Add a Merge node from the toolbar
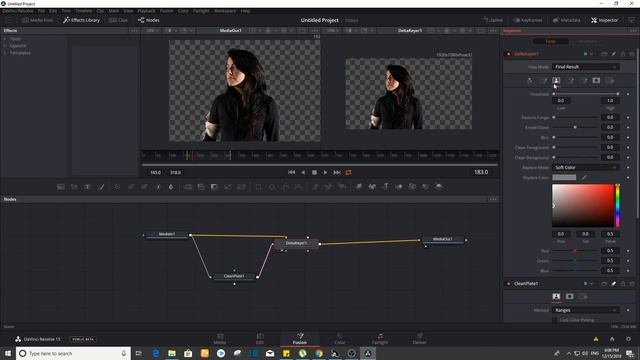Screen dimensions: 640x360 tap(188, 187)
